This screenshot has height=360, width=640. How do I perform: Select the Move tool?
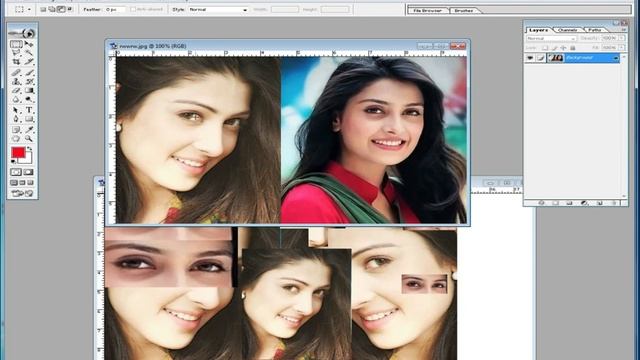(29, 44)
